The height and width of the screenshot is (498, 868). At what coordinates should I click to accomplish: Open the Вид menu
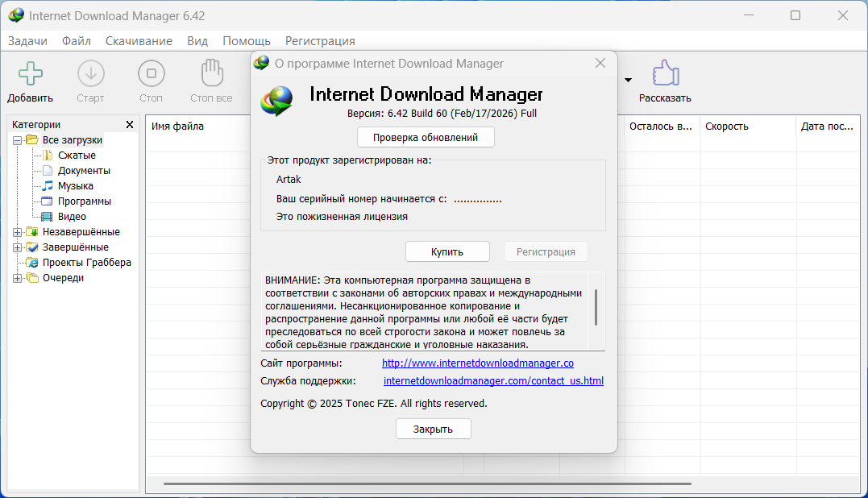click(197, 41)
